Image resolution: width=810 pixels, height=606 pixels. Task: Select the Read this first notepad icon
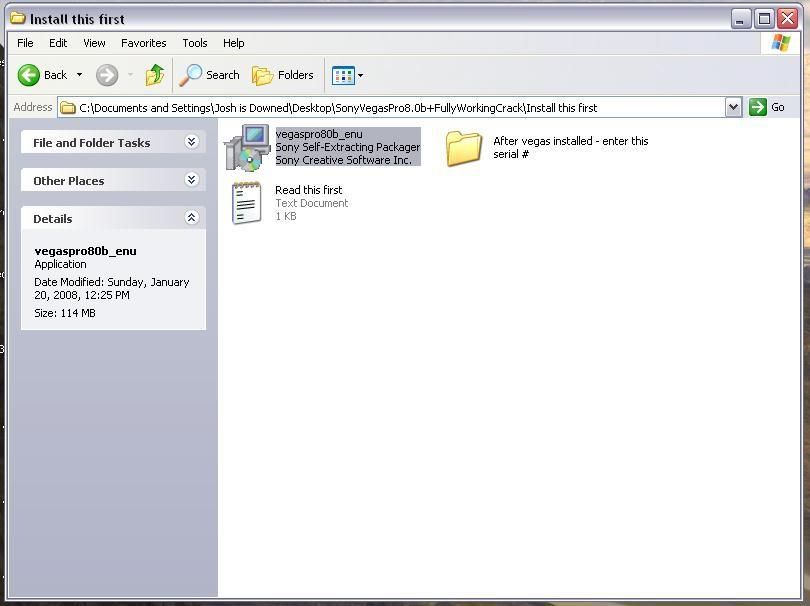click(x=246, y=203)
